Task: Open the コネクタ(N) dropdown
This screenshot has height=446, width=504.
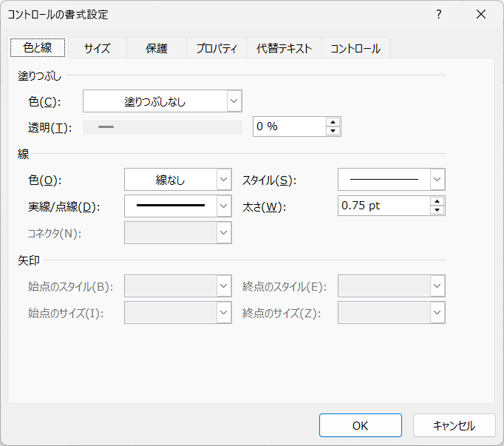Action: pyautogui.click(x=178, y=233)
